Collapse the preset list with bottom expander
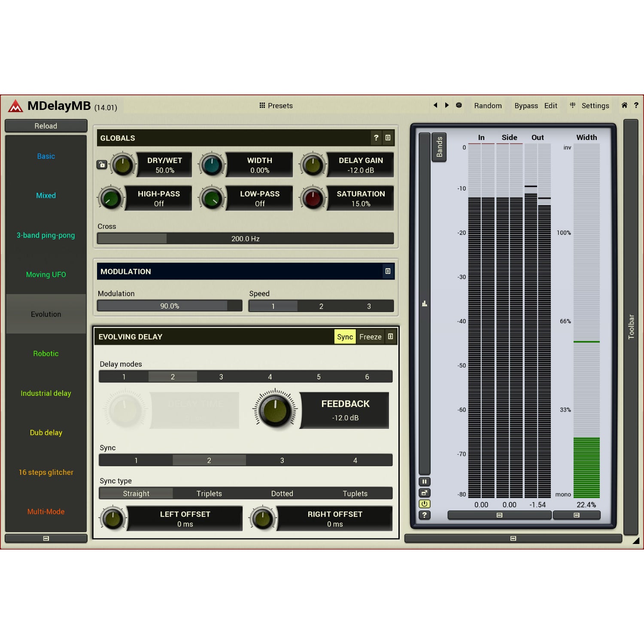 pos(46,538)
